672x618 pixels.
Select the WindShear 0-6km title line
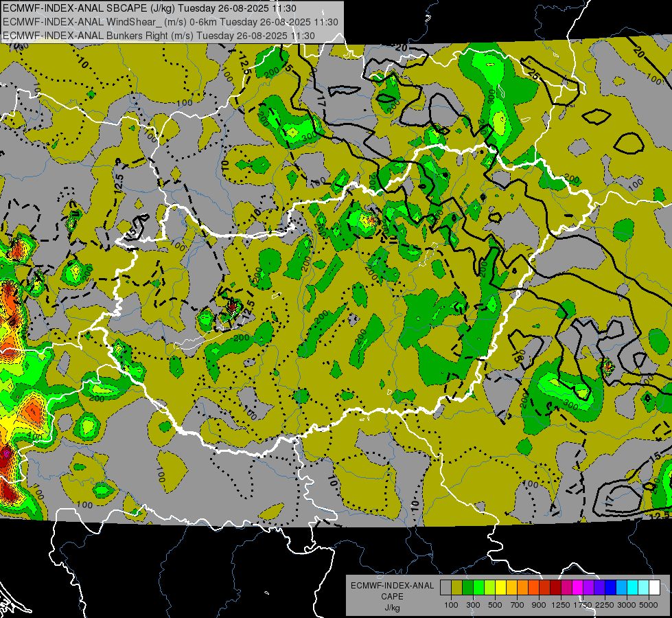pos(170,22)
